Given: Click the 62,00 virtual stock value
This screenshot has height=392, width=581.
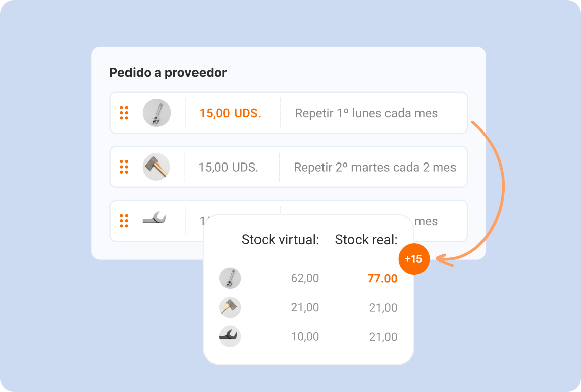Looking at the screenshot, I should 305,278.
